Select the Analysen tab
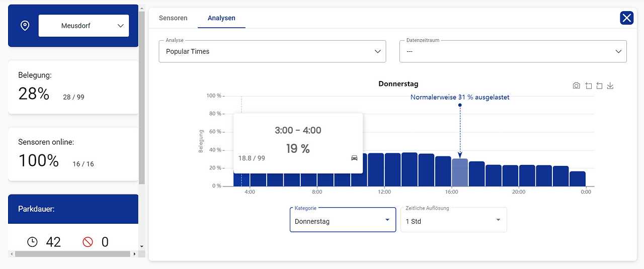 point(221,18)
